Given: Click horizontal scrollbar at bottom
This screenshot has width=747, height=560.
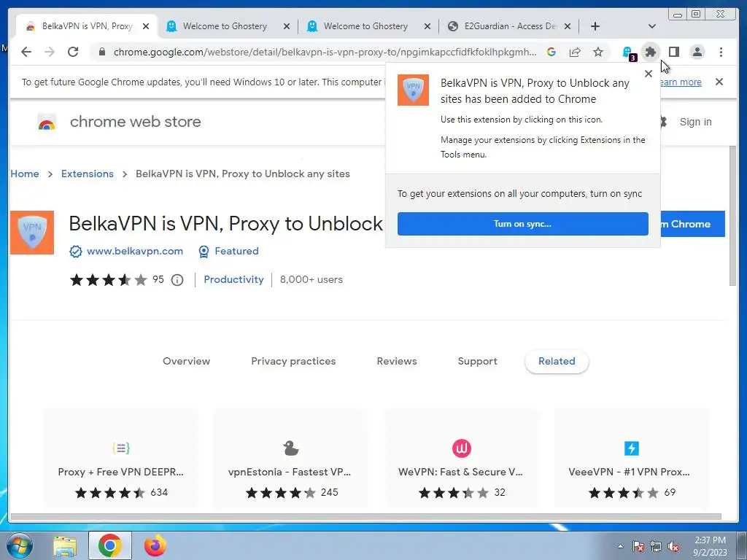Looking at the screenshot, I should [366, 517].
